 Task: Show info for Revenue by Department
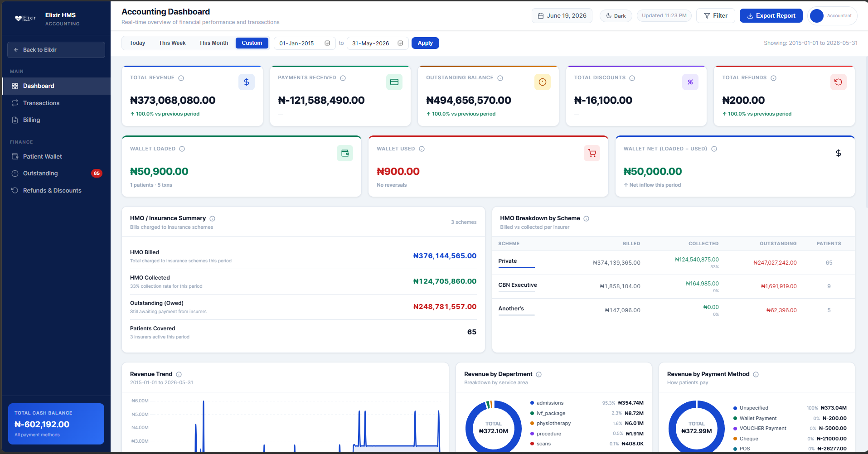(539, 374)
